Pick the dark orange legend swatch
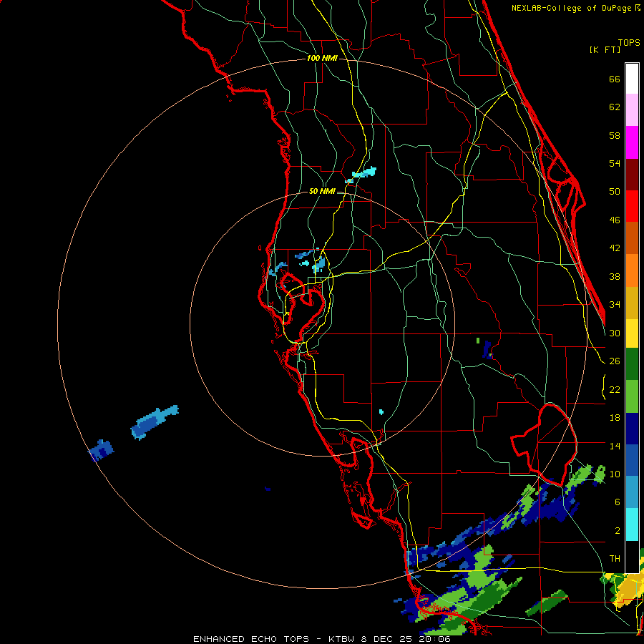Image resolution: width=644 pixels, height=644 pixels. (x=632, y=238)
